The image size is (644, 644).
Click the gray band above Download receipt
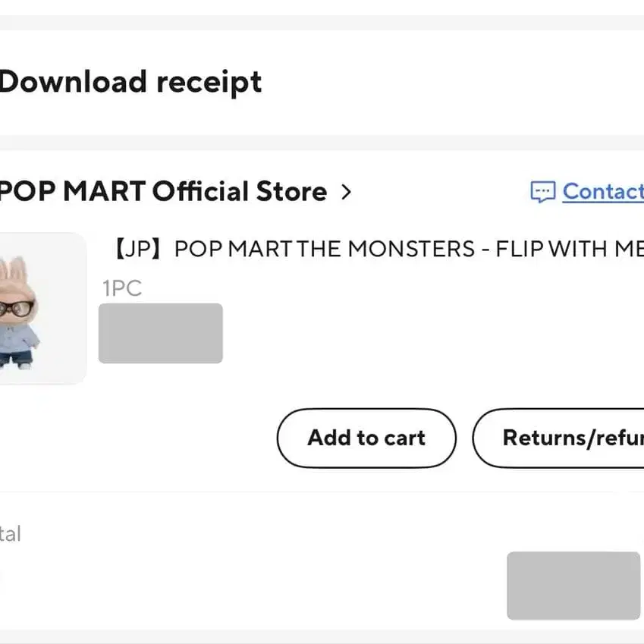tap(322, 22)
